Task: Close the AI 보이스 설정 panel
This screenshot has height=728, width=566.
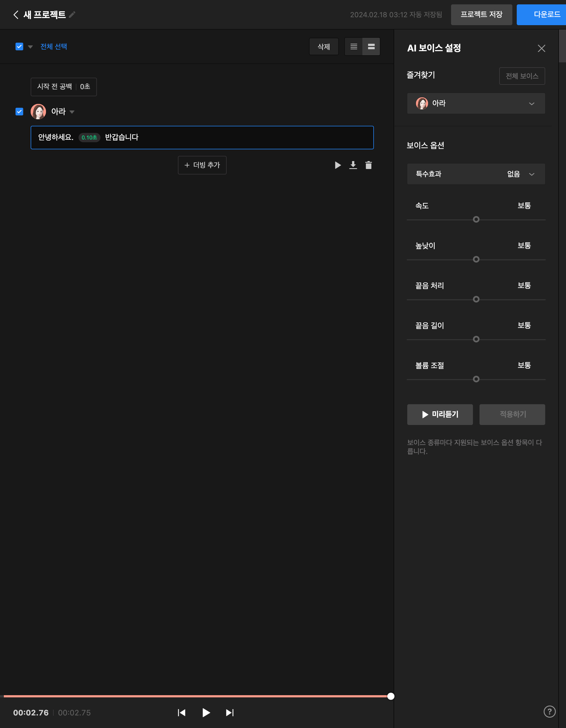Action: tap(541, 49)
